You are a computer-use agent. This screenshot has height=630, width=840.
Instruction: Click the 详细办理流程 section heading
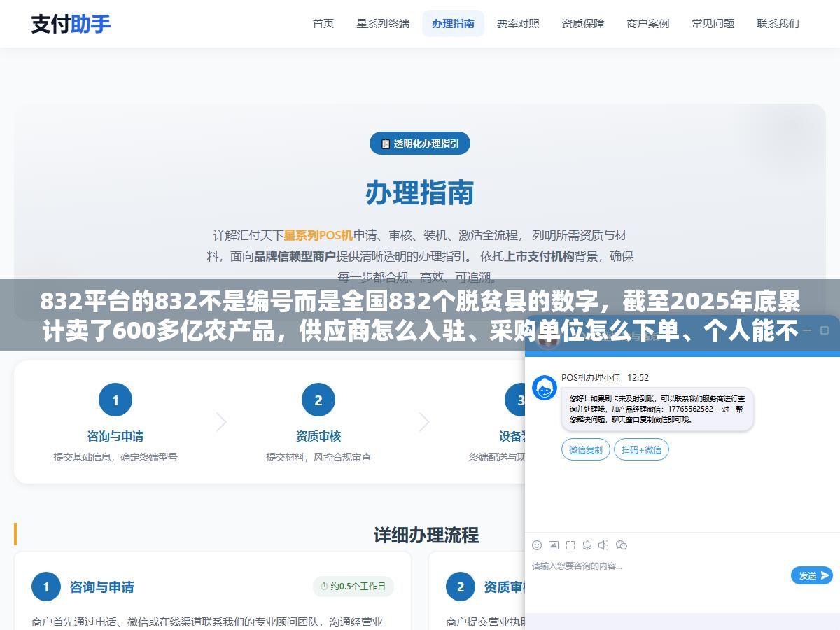[426, 535]
